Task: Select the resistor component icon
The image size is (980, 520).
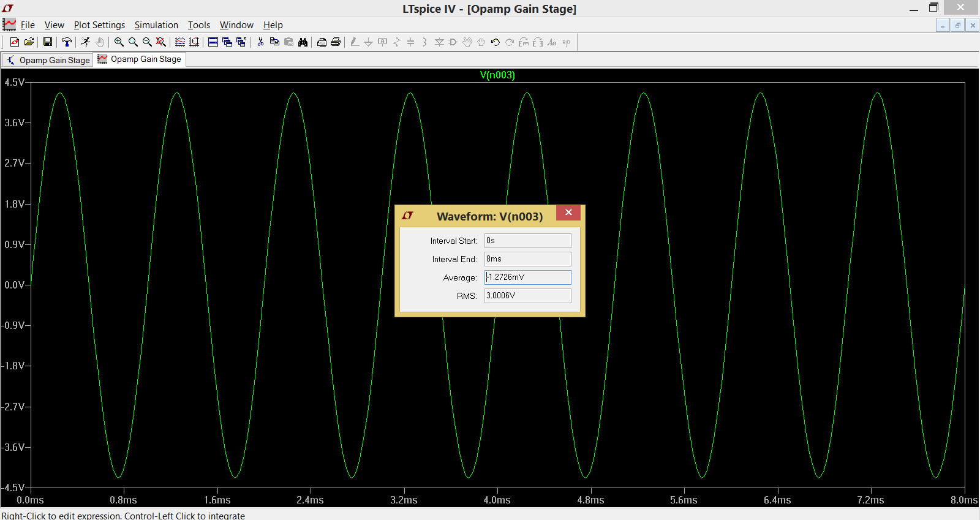Action: click(x=397, y=42)
